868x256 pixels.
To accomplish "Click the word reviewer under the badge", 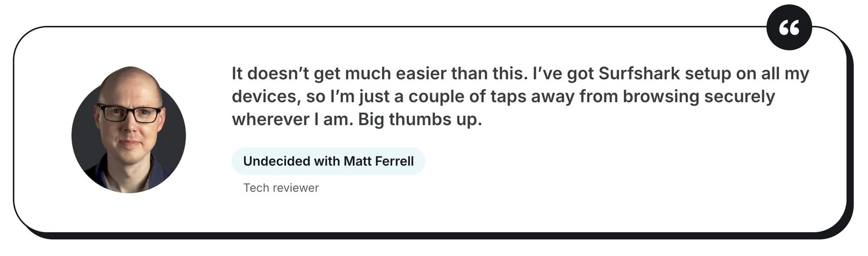I will pos(296,188).
